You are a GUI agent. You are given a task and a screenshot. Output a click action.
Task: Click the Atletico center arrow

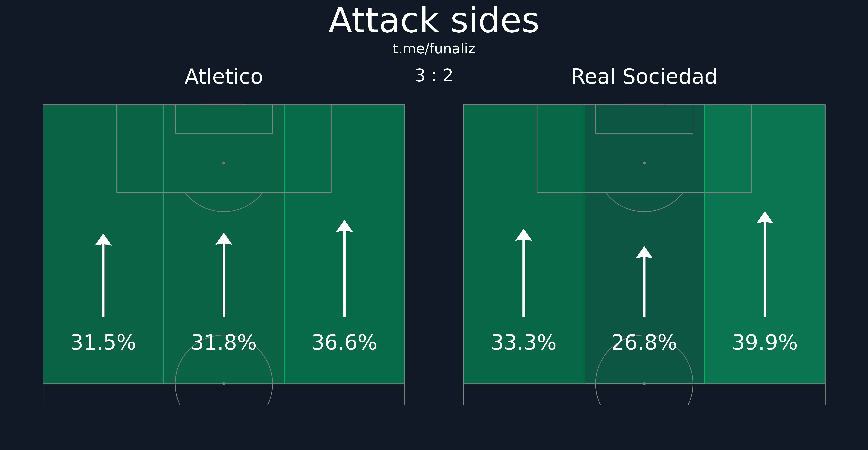pyautogui.click(x=224, y=275)
